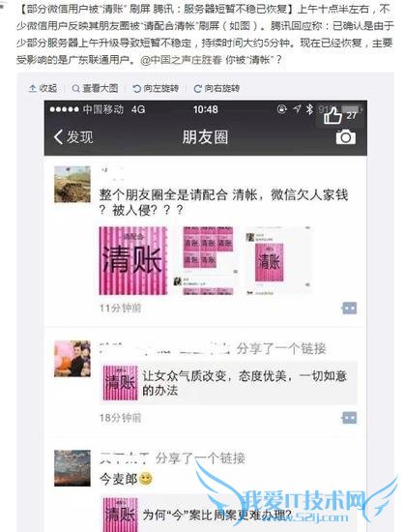
Task: Open shared link 为何今案比周案更难办理
Action: pyautogui.click(x=228, y=514)
